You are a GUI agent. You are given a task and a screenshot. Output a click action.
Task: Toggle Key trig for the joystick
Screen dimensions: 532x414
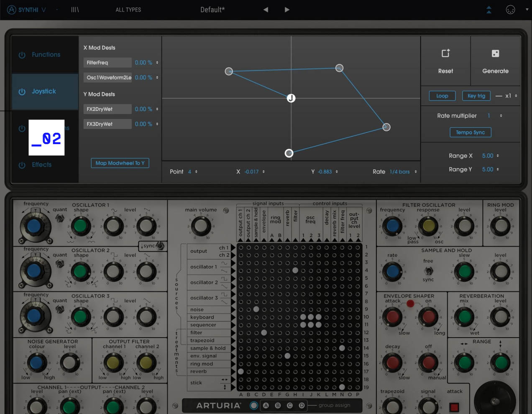(476, 96)
